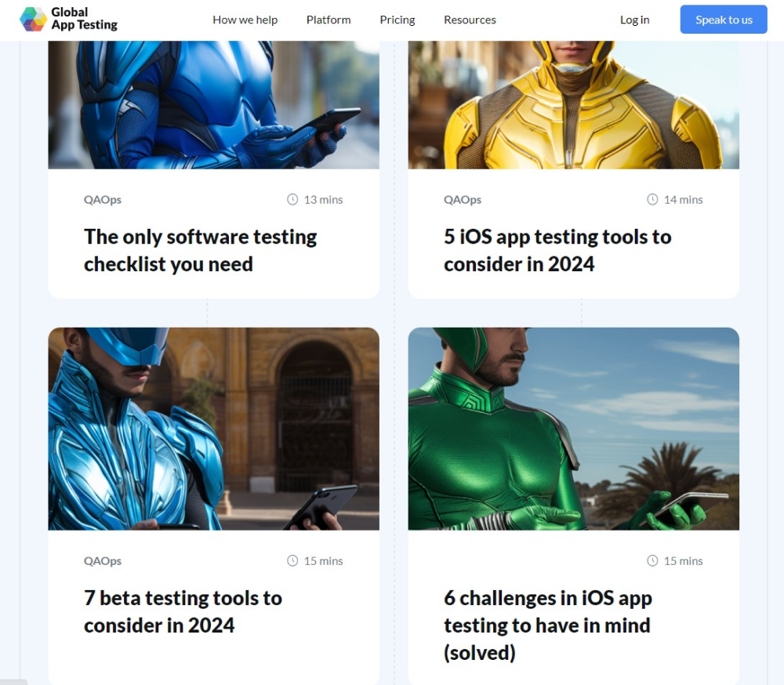Go to the Pricing page
Screen dimensions: 784x685
point(397,20)
